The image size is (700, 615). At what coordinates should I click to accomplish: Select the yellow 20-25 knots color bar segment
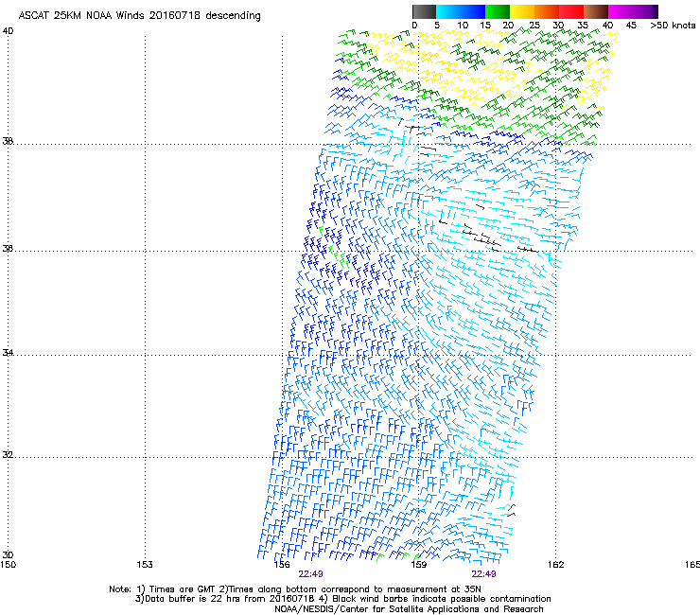point(522,11)
